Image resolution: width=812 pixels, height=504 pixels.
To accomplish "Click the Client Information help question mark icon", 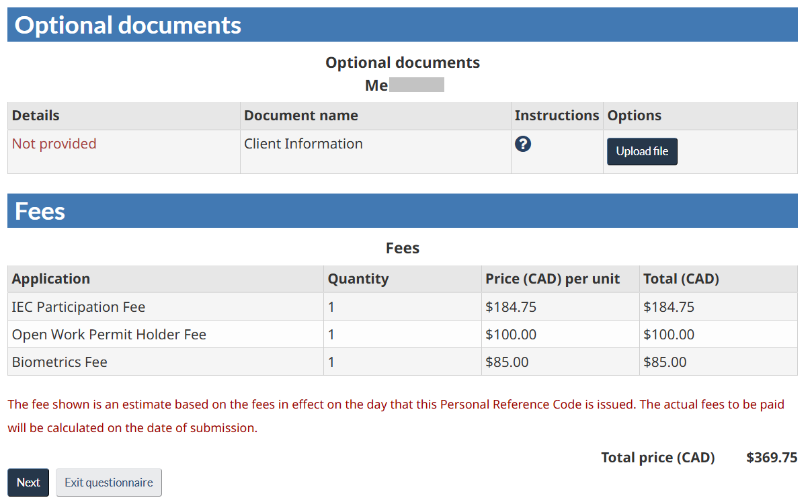I will (523, 144).
